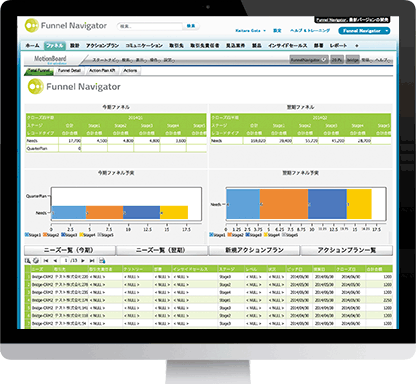Click the plus icon to add navigation tab
Screen dimensions: 416x385
pyautogui.click(x=356, y=45)
